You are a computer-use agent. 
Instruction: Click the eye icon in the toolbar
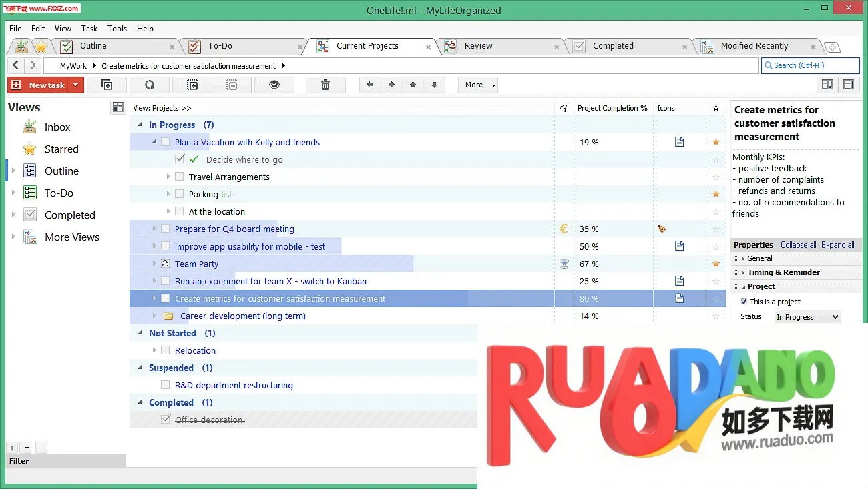pyautogui.click(x=273, y=85)
